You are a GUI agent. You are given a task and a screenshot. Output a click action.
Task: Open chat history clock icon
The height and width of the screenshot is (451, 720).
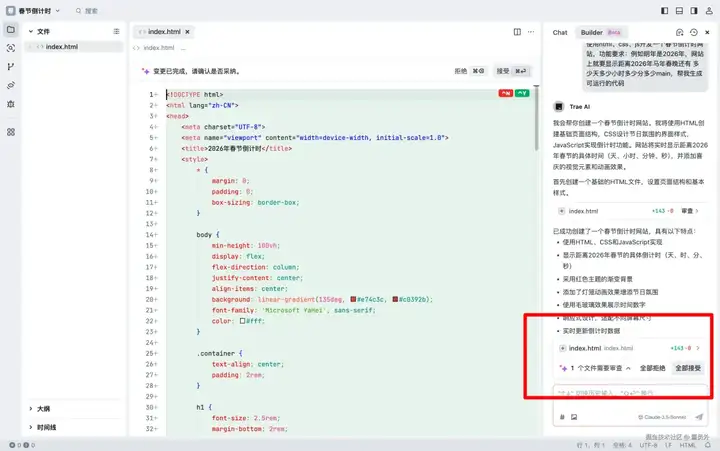[x=694, y=32]
